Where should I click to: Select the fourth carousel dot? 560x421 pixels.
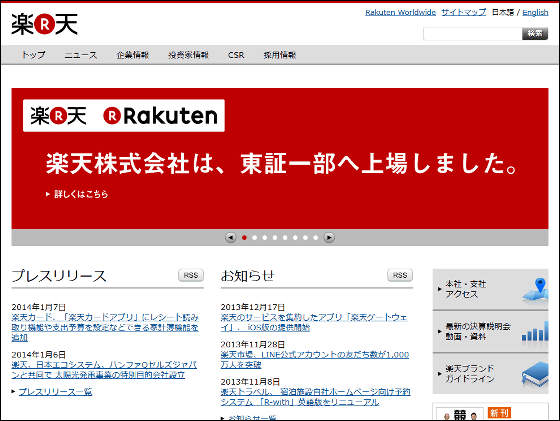[x=275, y=238]
